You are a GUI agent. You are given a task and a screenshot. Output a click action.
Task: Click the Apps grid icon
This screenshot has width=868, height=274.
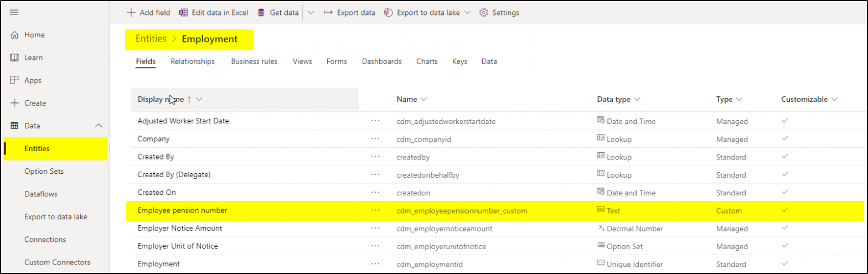click(x=15, y=80)
